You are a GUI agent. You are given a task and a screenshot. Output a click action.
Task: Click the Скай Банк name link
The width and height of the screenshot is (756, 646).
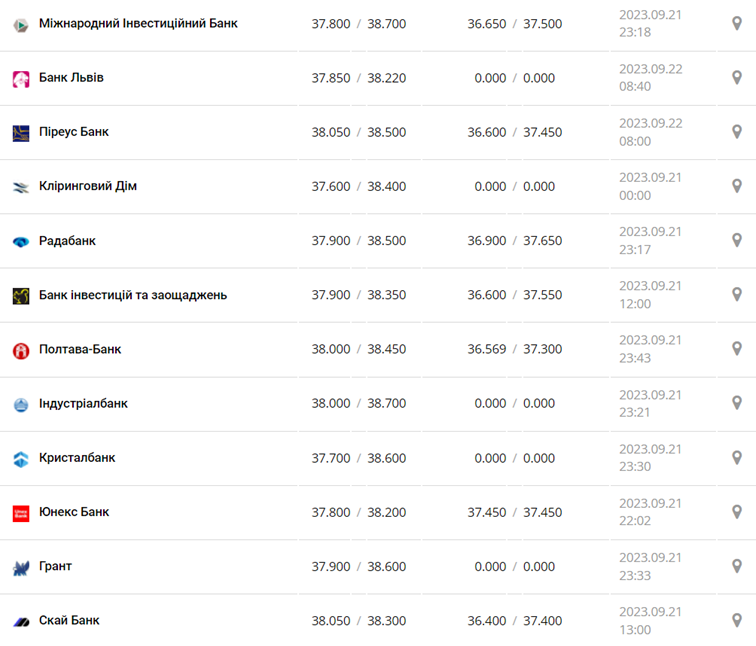click(x=69, y=620)
